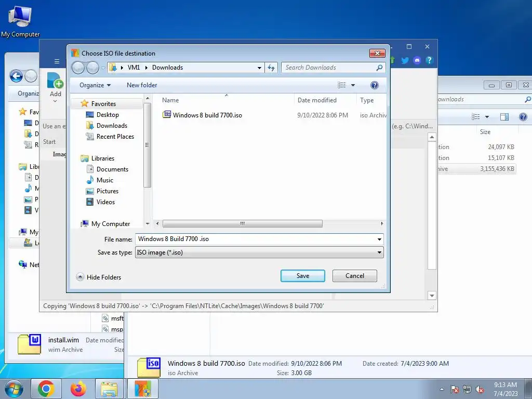Open the view options dropdown arrow in dialog

click(353, 85)
